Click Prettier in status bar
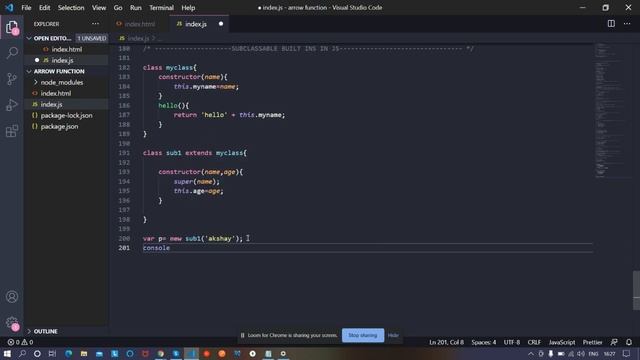The width and height of the screenshot is (640, 360). 592,342
